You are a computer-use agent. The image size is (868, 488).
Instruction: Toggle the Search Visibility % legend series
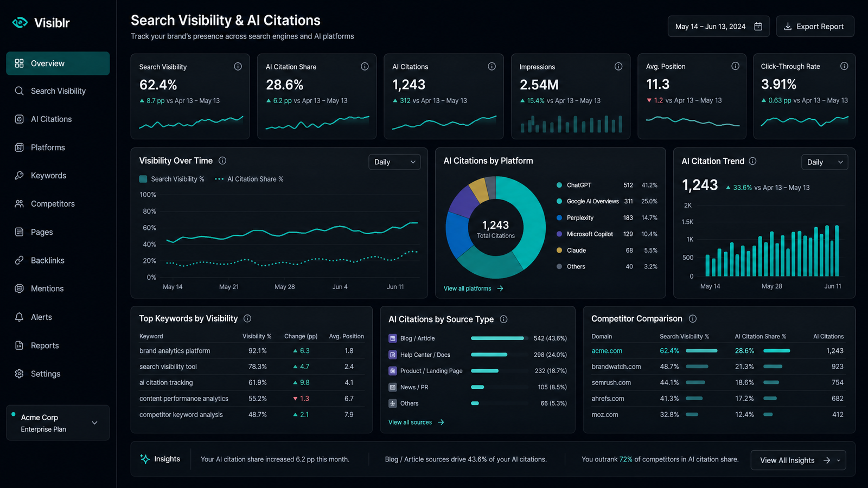point(171,179)
